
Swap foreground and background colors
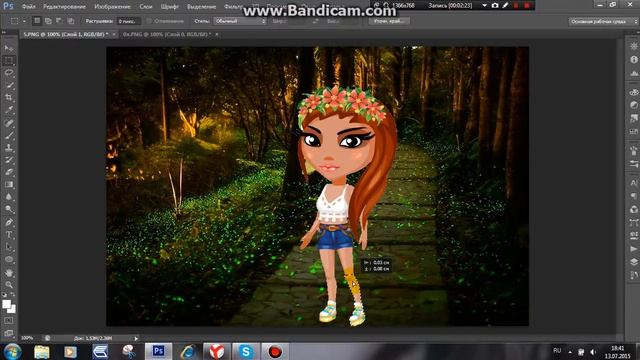tap(13, 294)
